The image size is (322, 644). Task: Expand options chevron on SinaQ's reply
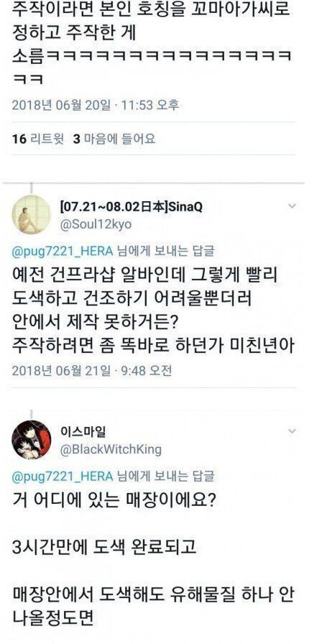292,206
